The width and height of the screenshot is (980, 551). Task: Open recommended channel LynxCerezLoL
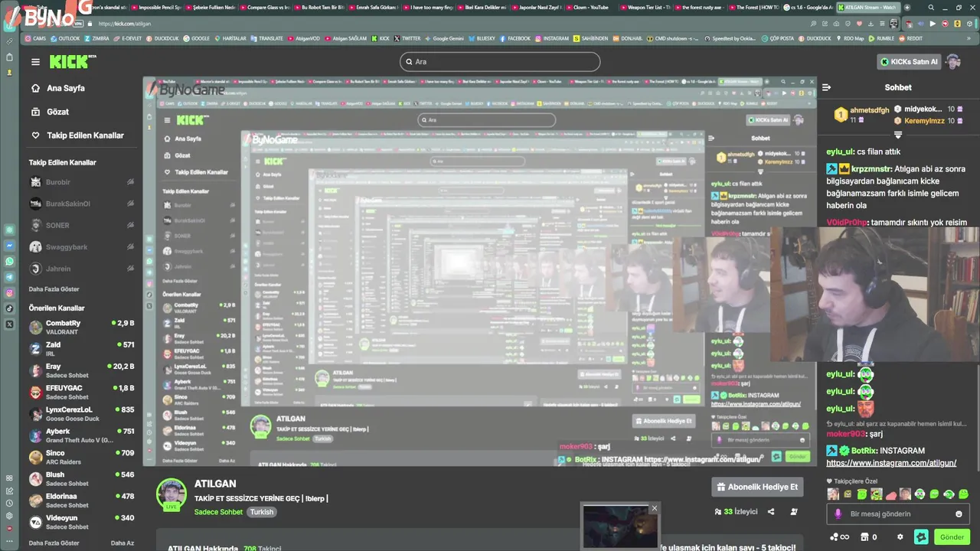(x=81, y=414)
